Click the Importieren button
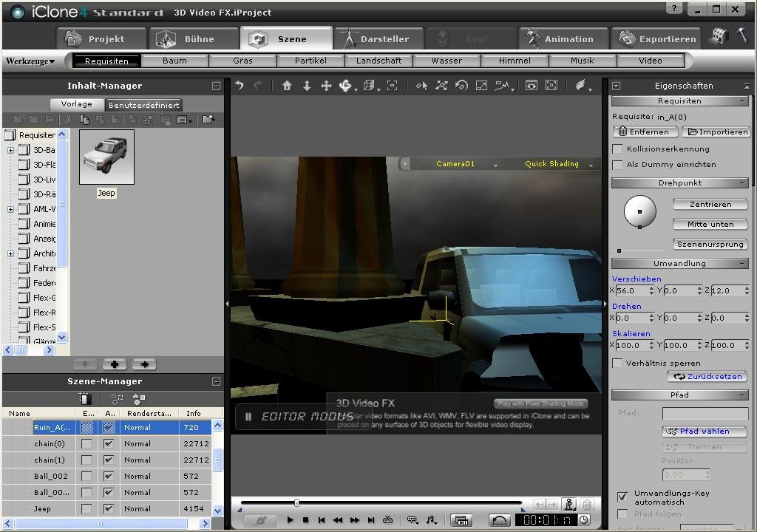 coord(717,132)
